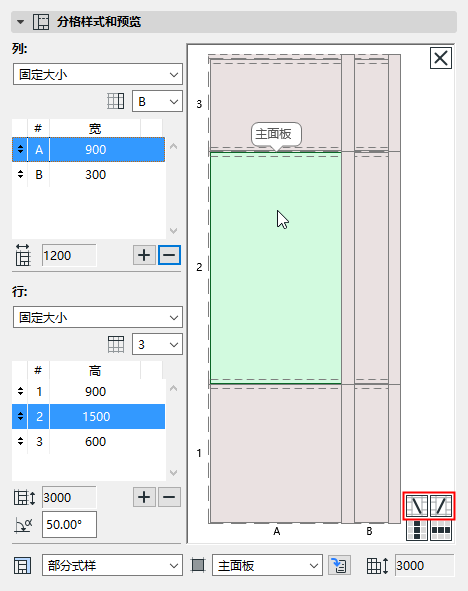Click row label 2 beside preview

point(199,267)
